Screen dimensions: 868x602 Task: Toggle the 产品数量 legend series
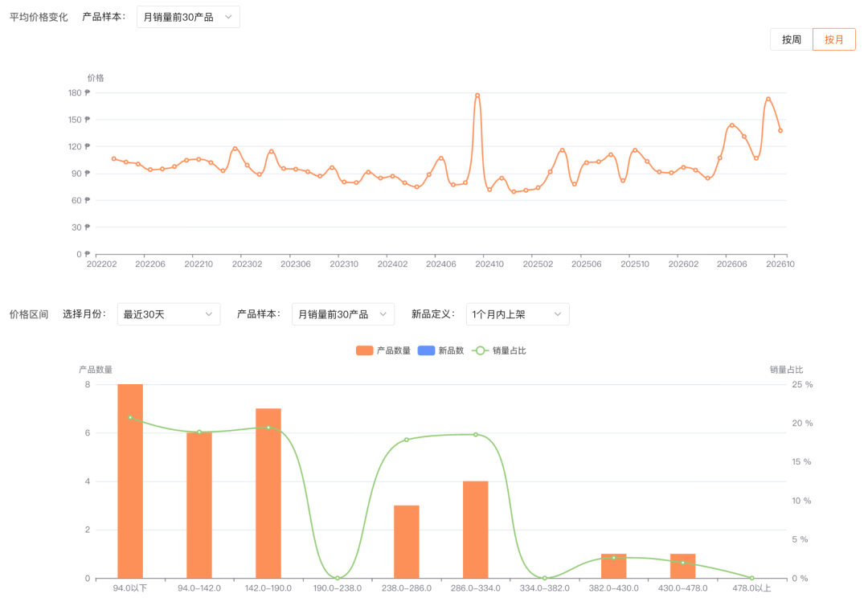click(x=383, y=350)
